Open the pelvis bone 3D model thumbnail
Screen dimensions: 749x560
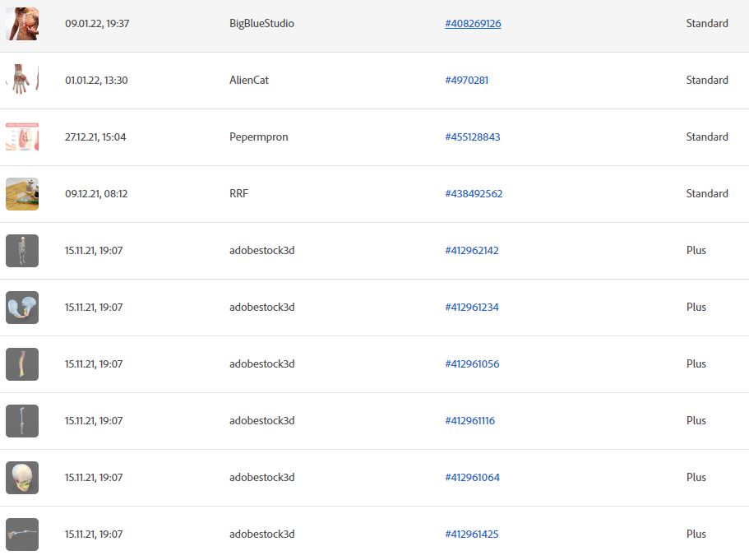pyautogui.click(x=22, y=308)
